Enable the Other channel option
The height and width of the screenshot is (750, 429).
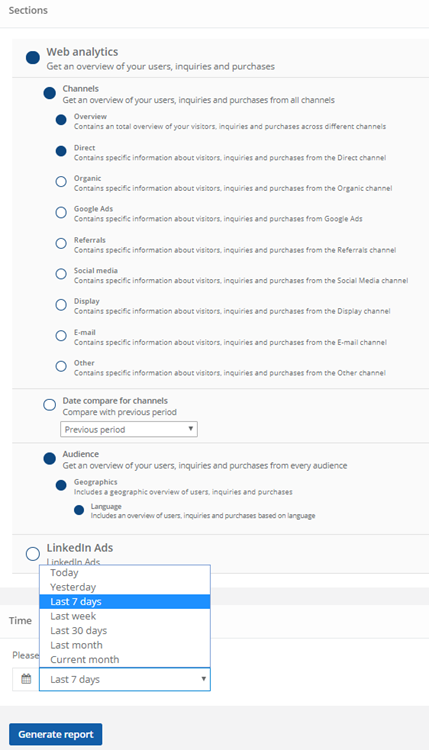tap(61, 366)
